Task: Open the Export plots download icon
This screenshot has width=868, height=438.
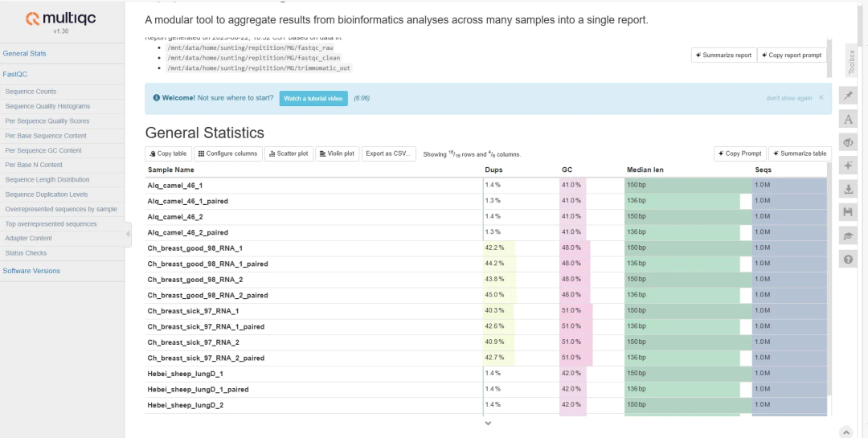Action: 847,189
